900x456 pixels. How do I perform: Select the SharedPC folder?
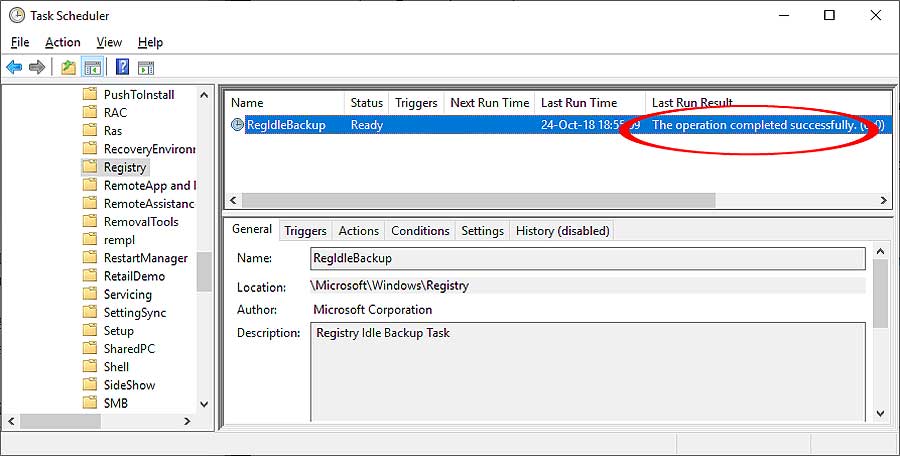(129, 349)
